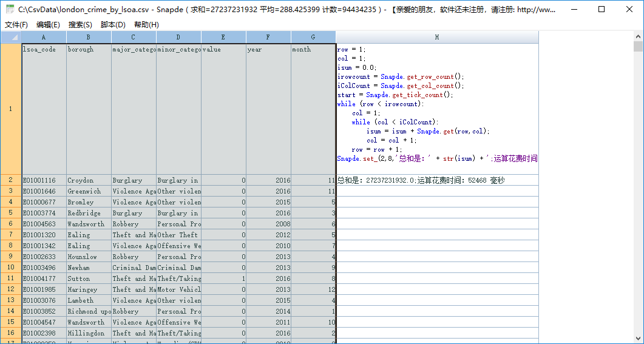644x344 pixels.
Task: Select row 16 header
Action: [11, 333]
